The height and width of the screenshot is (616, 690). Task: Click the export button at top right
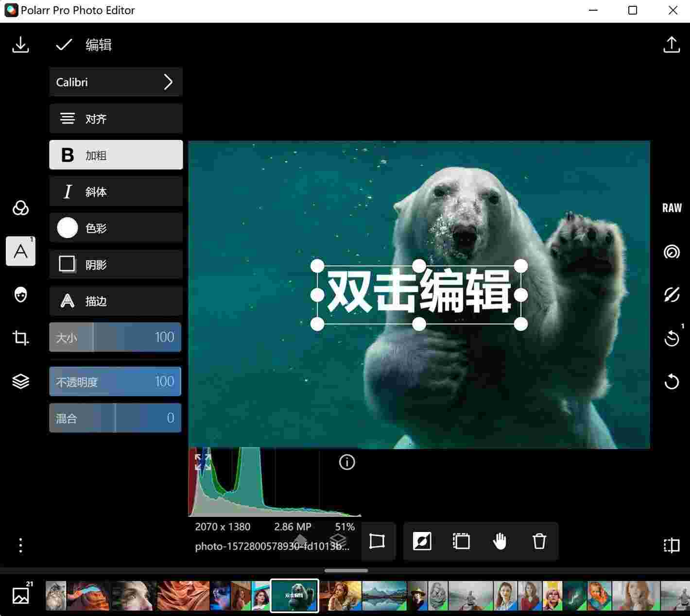(x=671, y=44)
